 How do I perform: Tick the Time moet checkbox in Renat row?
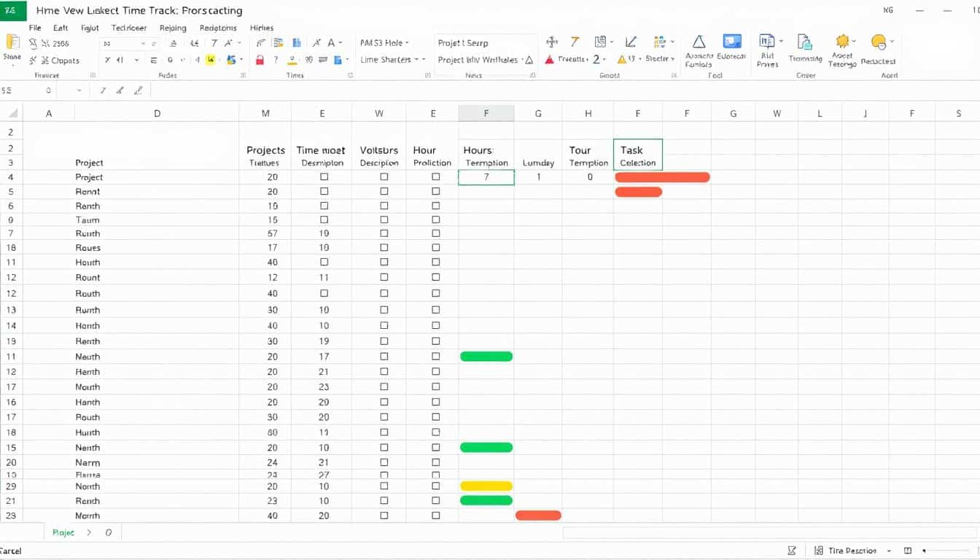324,192
